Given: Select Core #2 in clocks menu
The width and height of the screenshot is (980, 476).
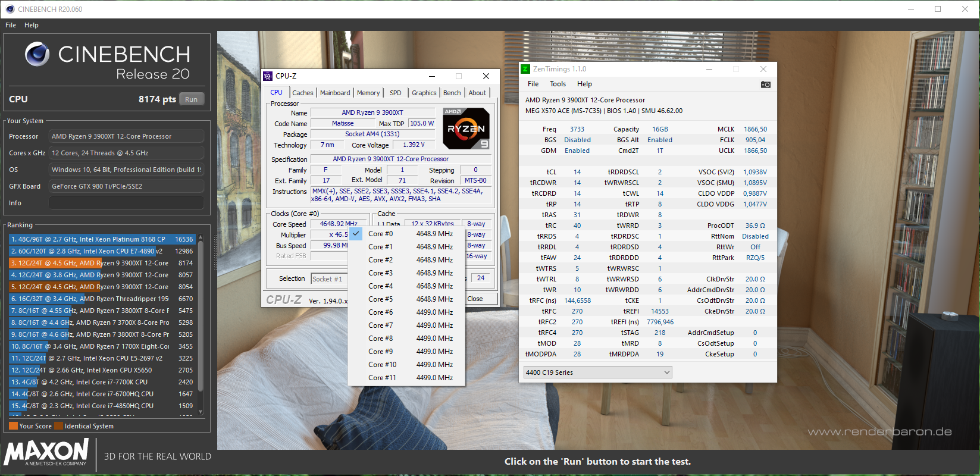Looking at the screenshot, I should pyautogui.click(x=406, y=260).
